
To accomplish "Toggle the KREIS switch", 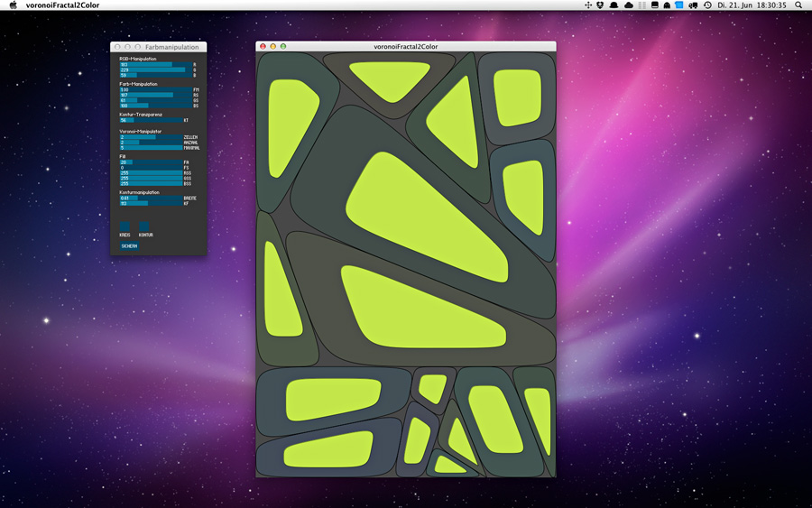I will tap(125, 226).
